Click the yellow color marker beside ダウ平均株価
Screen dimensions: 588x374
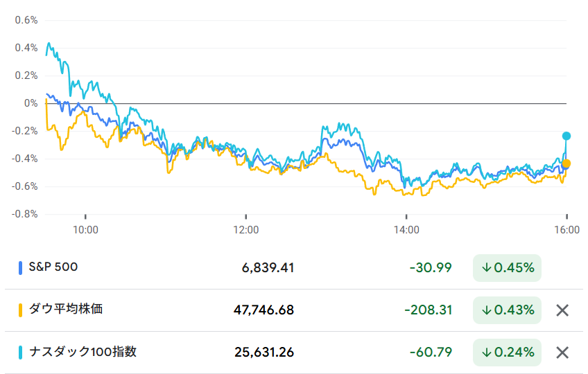pos(20,310)
